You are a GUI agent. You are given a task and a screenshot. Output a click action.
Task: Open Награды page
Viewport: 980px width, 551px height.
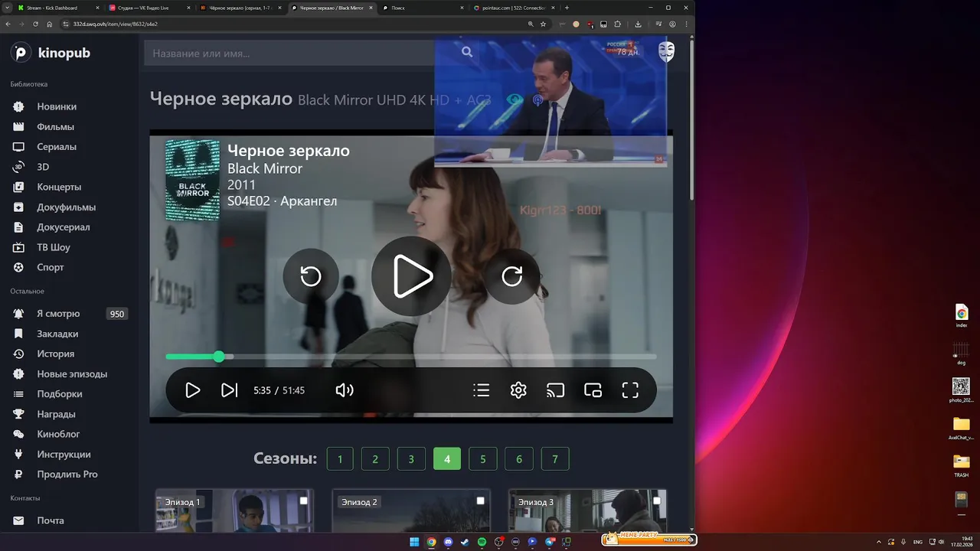point(56,414)
